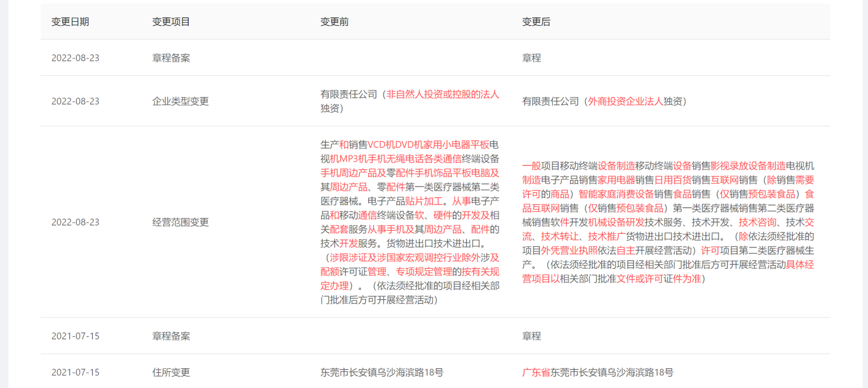Click the 经营范围变更 row label
This screenshot has height=388, width=868.
179,222
